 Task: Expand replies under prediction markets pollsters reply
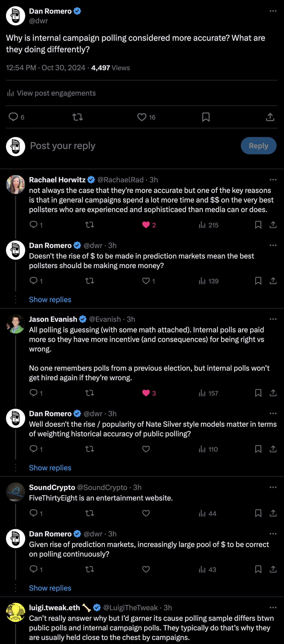point(50,299)
